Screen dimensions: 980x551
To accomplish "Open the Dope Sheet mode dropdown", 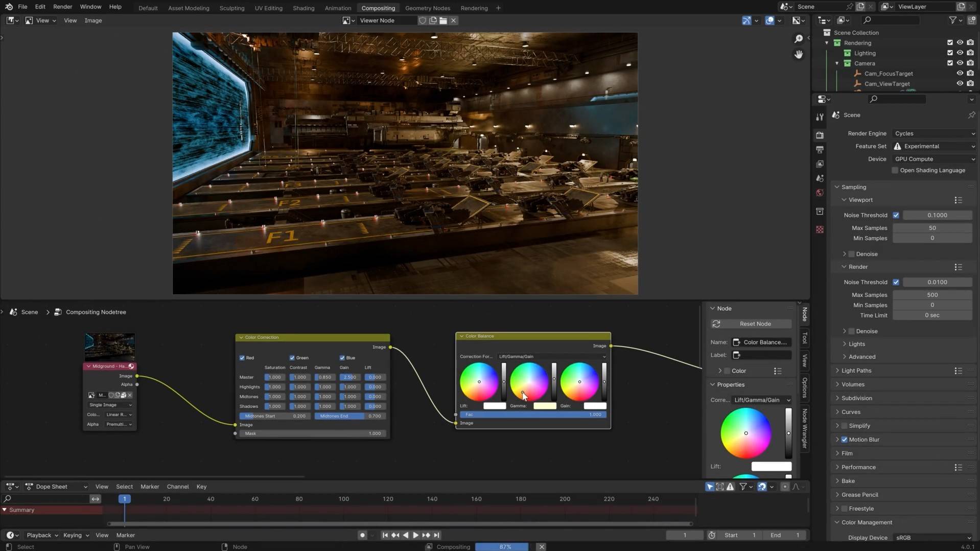I will 57,487.
